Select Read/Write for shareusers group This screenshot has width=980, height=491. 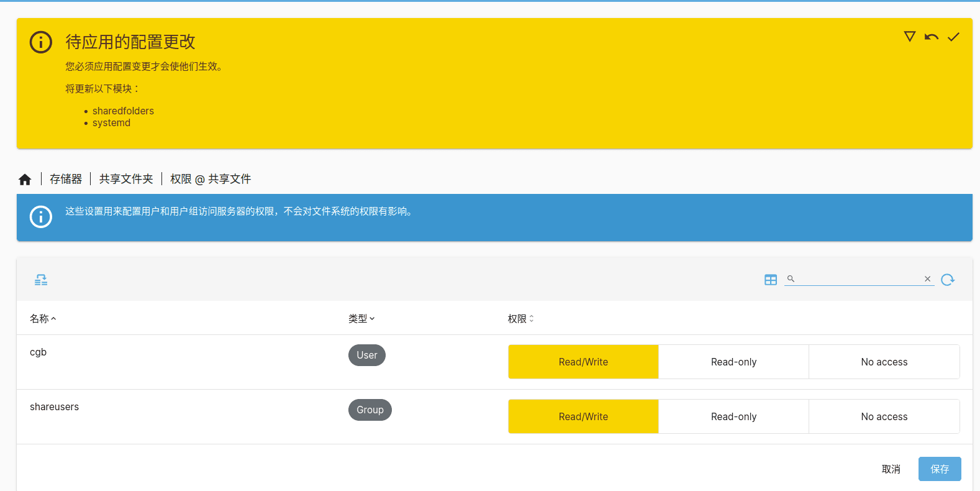(x=583, y=416)
